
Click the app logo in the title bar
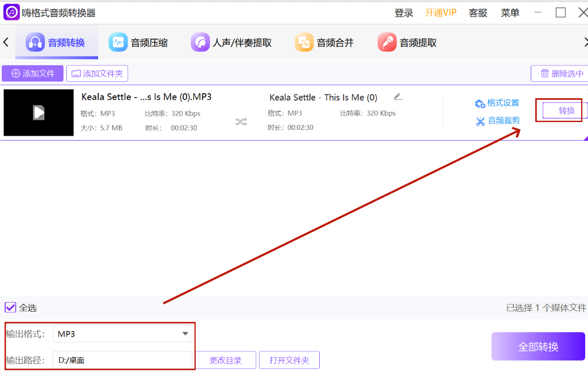[x=11, y=12]
